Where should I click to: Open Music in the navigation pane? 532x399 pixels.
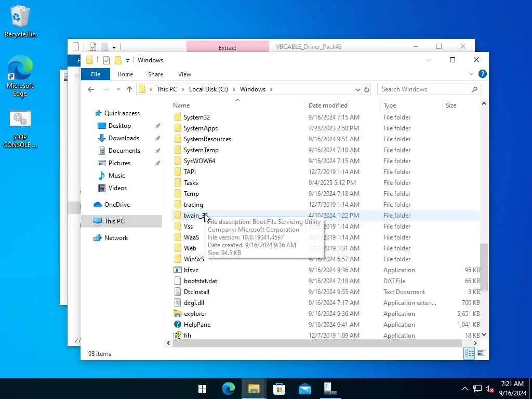[x=116, y=176]
